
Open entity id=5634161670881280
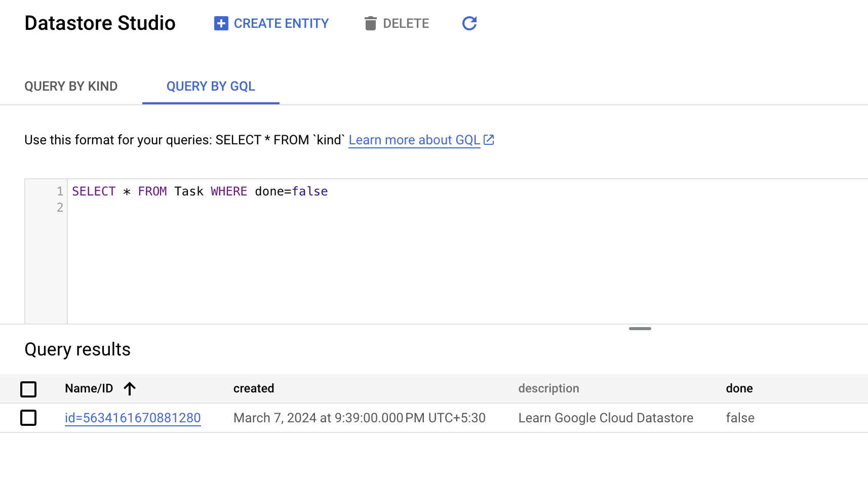click(x=133, y=418)
